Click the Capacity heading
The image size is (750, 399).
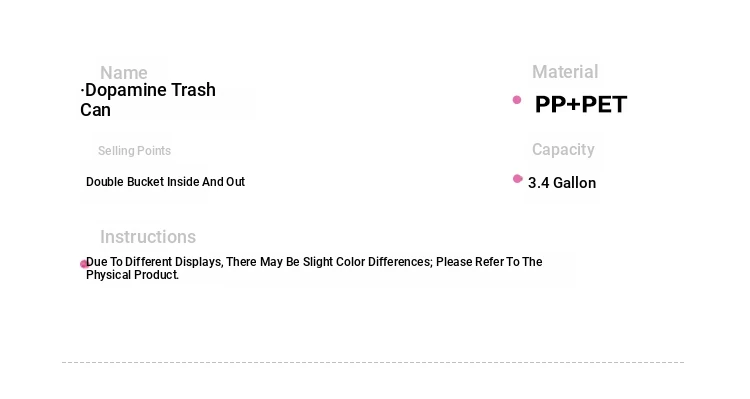click(x=563, y=149)
